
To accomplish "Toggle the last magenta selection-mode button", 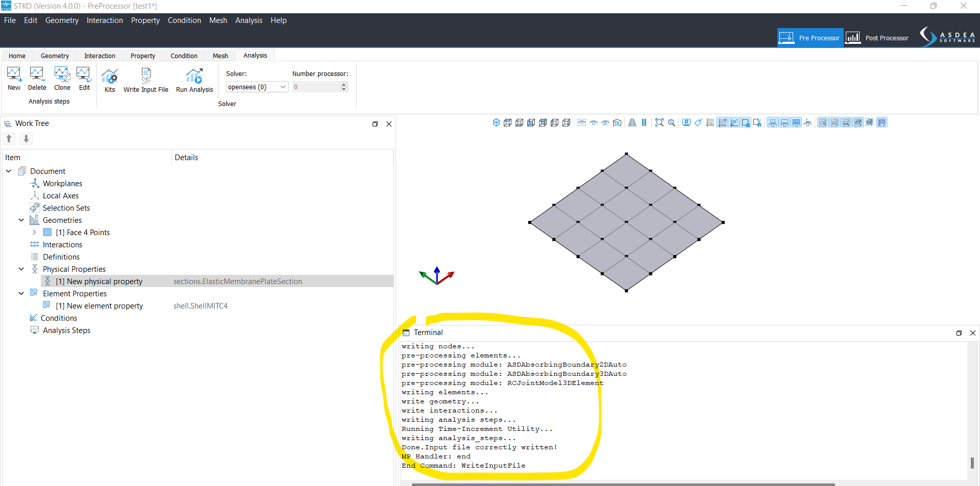I will pyautogui.click(x=882, y=122).
